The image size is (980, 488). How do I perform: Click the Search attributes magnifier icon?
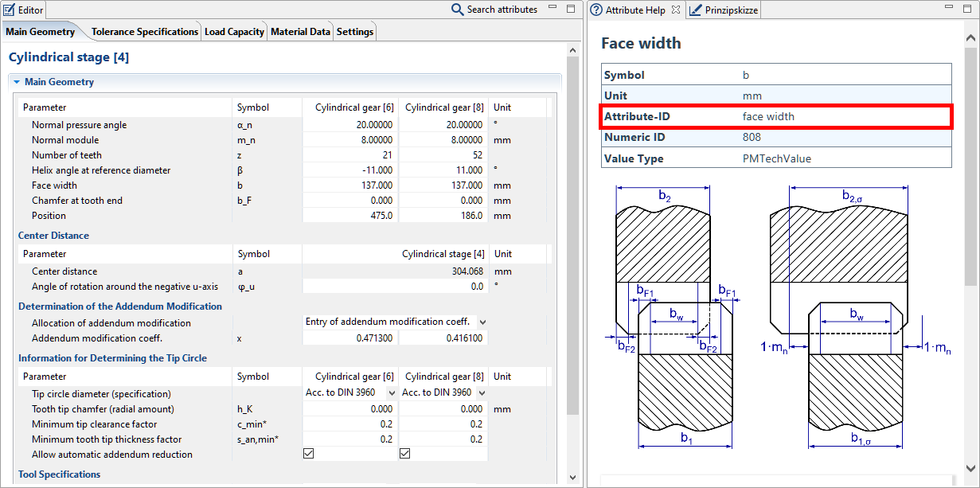[x=457, y=10]
